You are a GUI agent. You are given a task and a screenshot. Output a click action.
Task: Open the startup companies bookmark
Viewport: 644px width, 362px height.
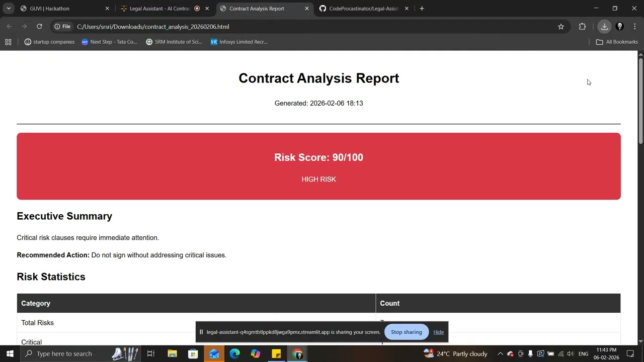point(49,42)
